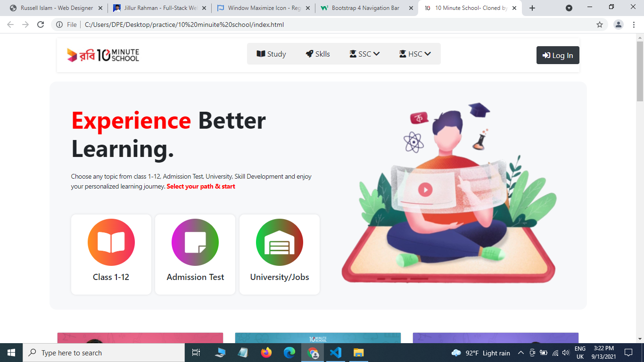Expand the HSC dropdown menu
The height and width of the screenshot is (362, 644).
[415, 54]
